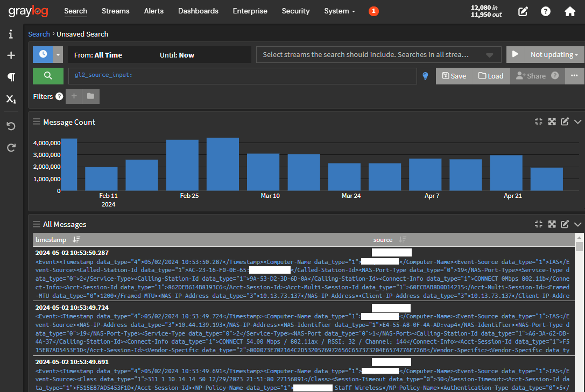Open the Dashboards menu item

click(x=198, y=11)
